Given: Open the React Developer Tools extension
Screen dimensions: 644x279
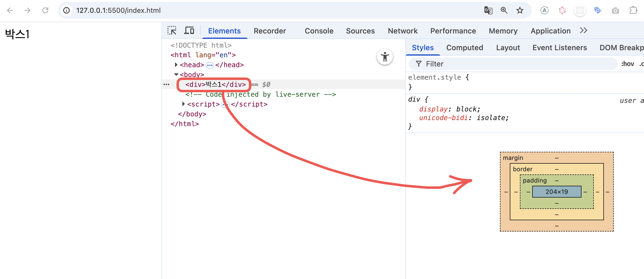Looking at the screenshot, I should (x=580, y=10).
